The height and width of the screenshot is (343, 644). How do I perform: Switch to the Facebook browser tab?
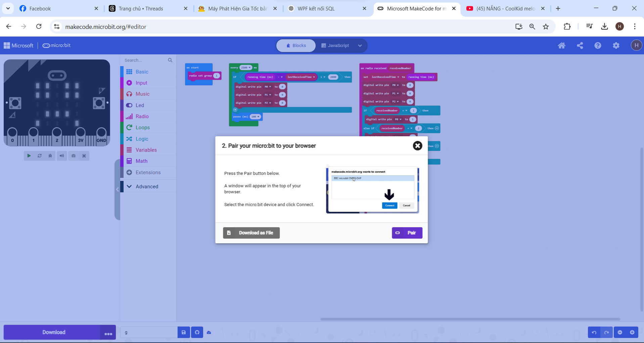pyautogui.click(x=59, y=9)
